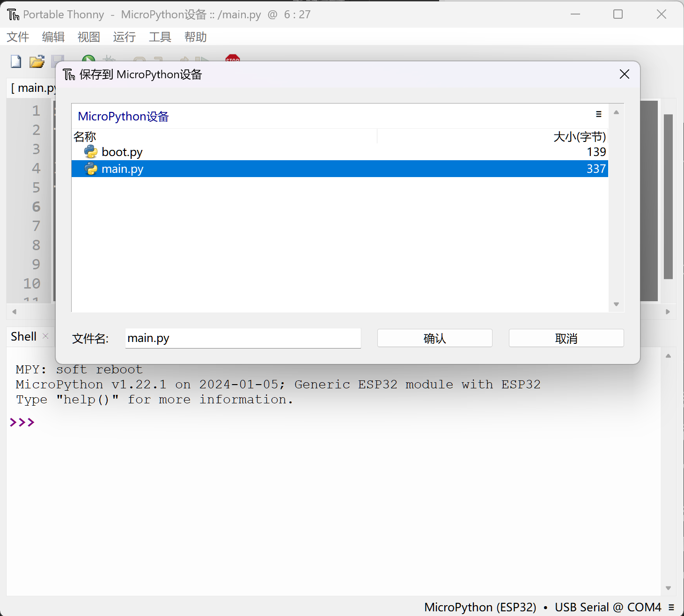
Task: Click the MicroPython (ESP32) status bar text
Action: 480,607
